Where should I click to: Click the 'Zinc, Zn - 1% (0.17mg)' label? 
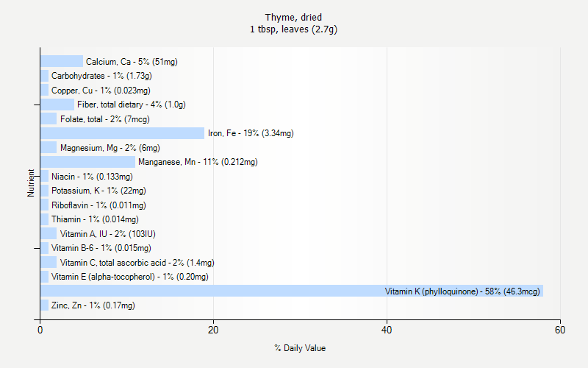coord(93,305)
